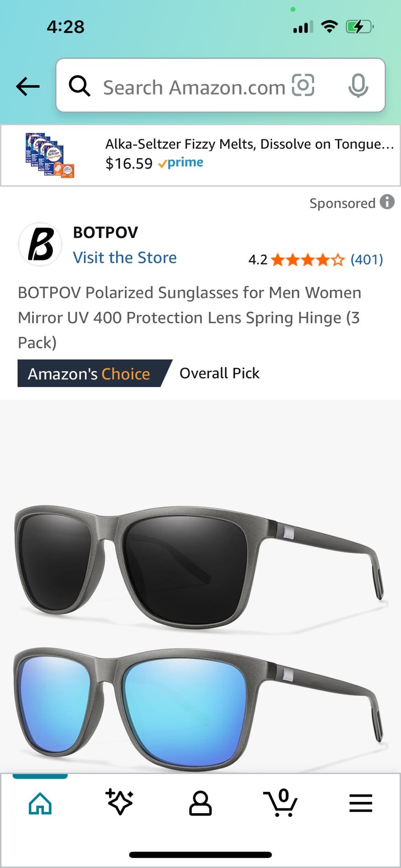Screen dimensions: 401x868
Task: Open the shopping cart
Action: point(280,802)
